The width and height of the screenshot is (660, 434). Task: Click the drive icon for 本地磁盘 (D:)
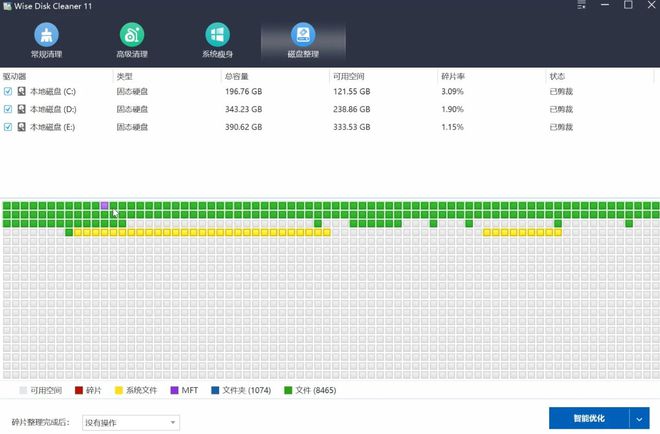pos(21,109)
